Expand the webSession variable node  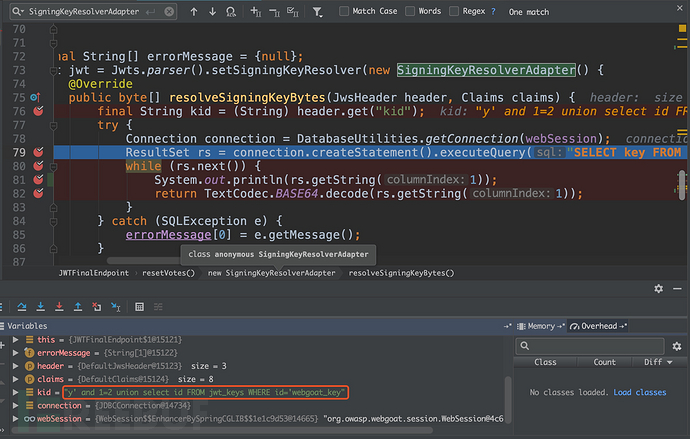click(x=14, y=419)
